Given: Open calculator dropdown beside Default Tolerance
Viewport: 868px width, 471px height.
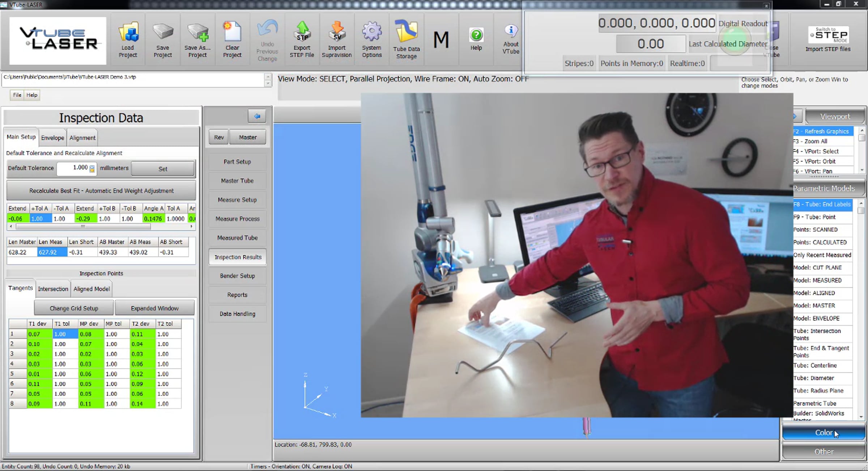Looking at the screenshot, I should pos(92,169).
